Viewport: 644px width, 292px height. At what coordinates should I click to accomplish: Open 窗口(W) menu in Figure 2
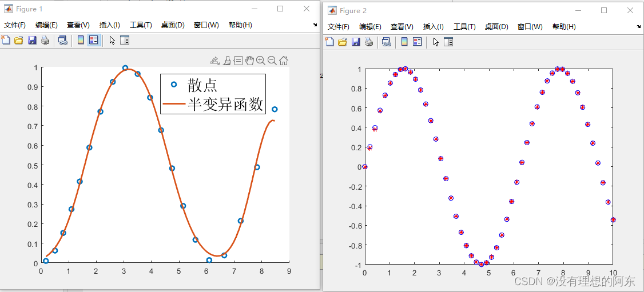[x=530, y=27]
